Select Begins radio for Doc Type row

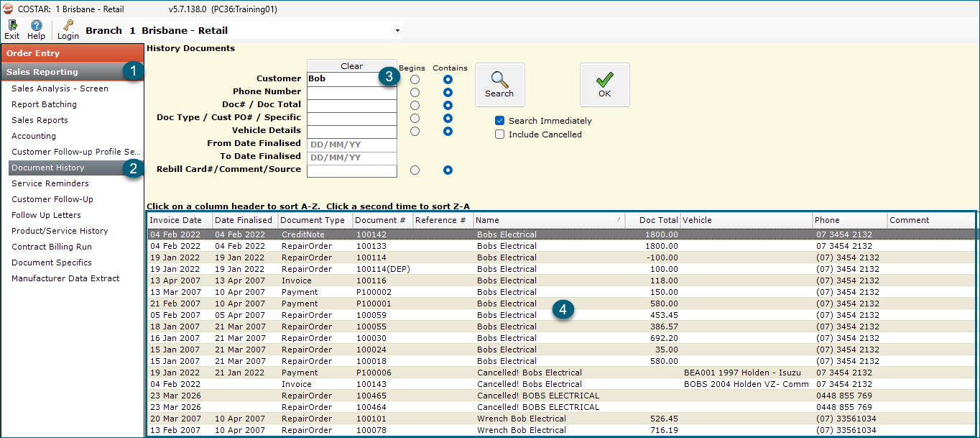coord(415,118)
